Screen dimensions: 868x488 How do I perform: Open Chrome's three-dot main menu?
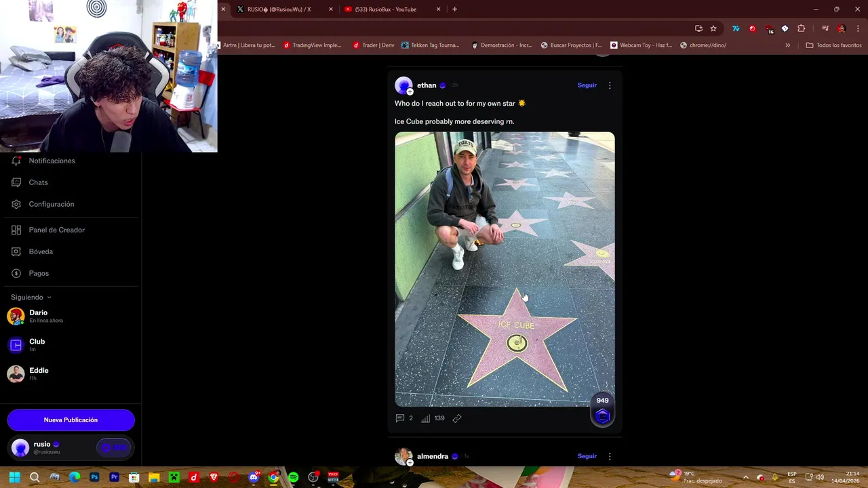pyautogui.click(x=859, y=28)
